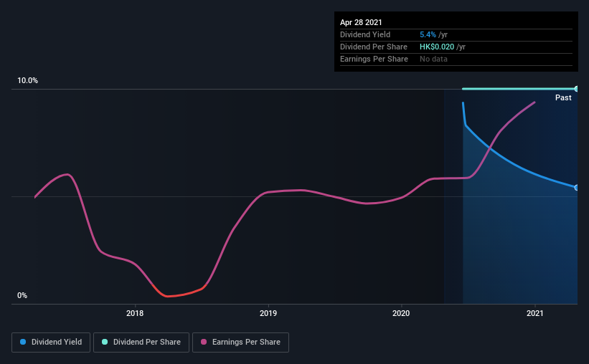Toggle the Earnings Per Share legend button
589x364 pixels.
(240, 343)
